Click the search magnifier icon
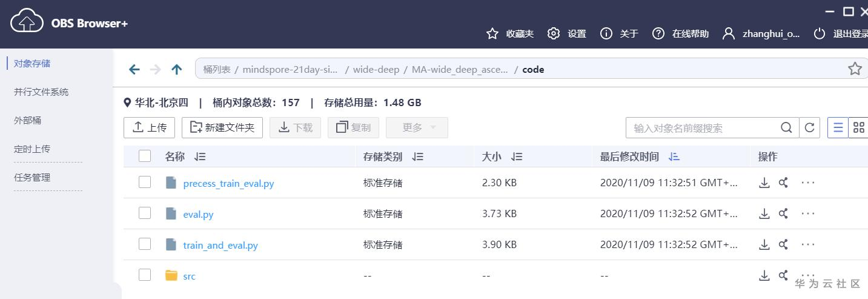The image size is (868, 299). pyautogui.click(x=786, y=128)
